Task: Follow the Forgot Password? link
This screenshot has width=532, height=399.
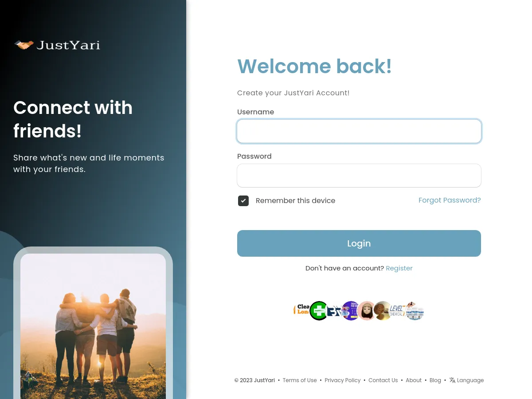Action: click(450, 200)
